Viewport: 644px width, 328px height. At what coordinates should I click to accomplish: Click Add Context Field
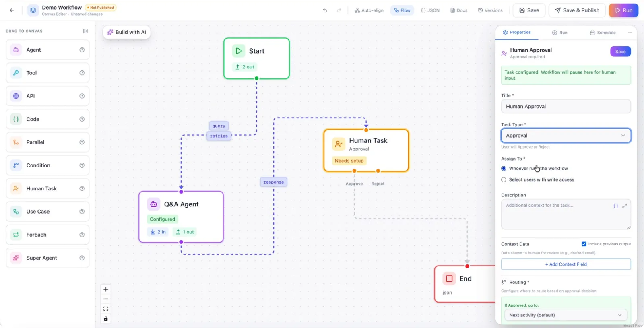click(x=566, y=264)
